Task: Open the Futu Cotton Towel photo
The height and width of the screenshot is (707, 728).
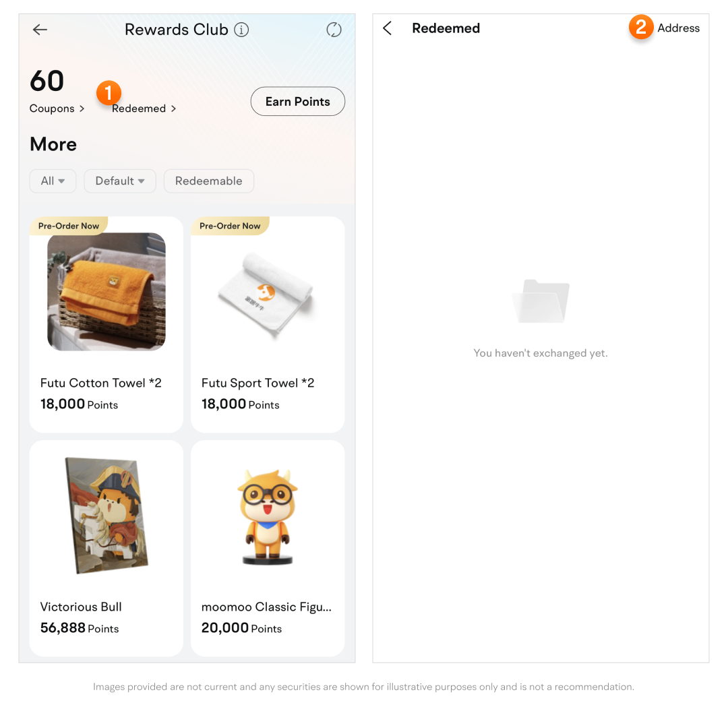Action: (107, 292)
